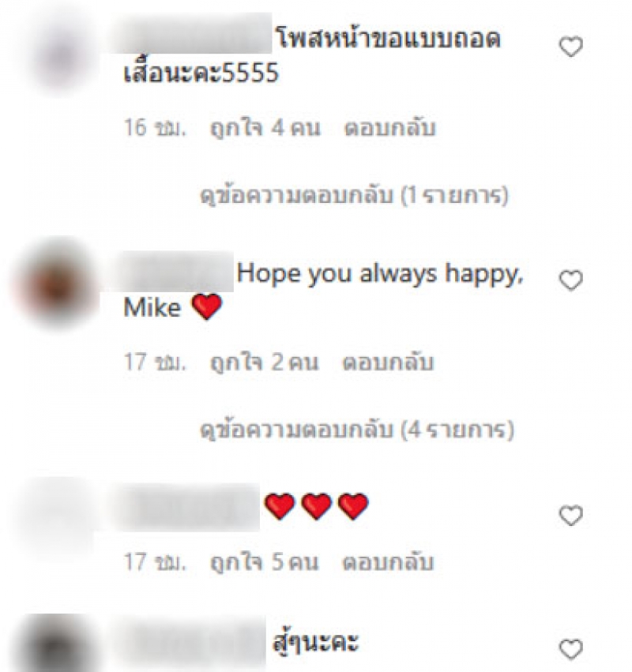The image size is (632, 672).
Task: Open profile picture of first commenter
Action: pos(60,56)
